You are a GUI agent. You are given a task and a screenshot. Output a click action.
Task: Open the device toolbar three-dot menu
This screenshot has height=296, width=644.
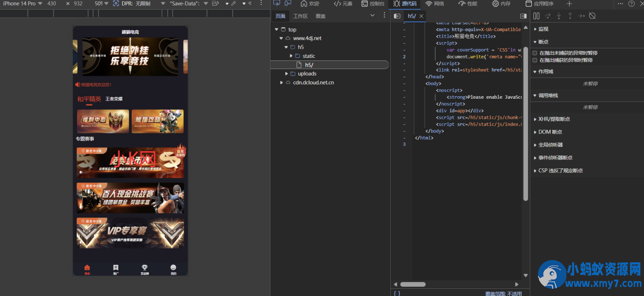click(x=262, y=3)
